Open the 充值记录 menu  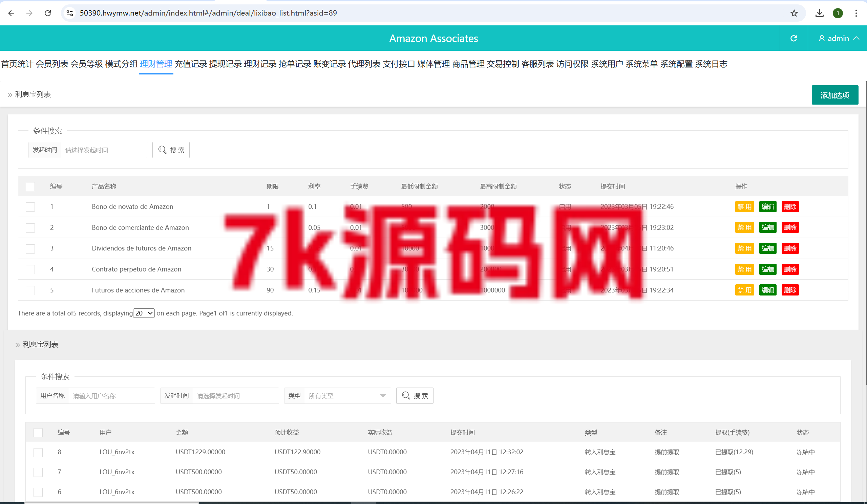(x=191, y=64)
